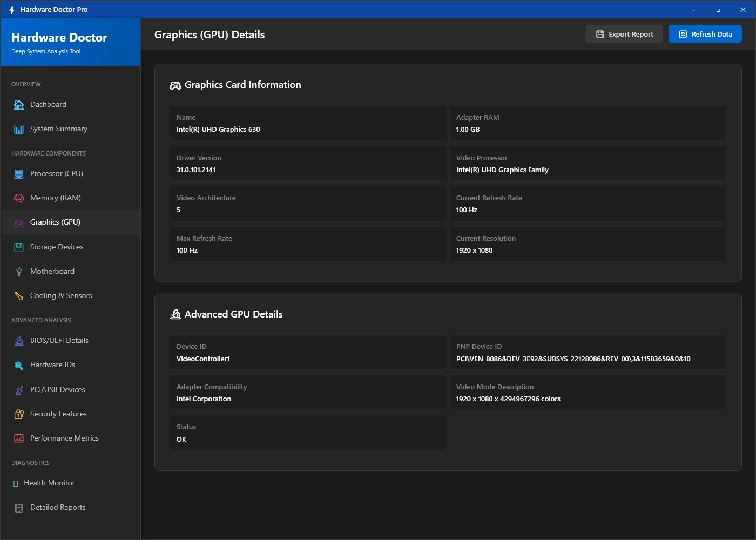Click the Intel(R) UHD Graphics Family value
The width and height of the screenshot is (756, 540).
click(502, 170)
